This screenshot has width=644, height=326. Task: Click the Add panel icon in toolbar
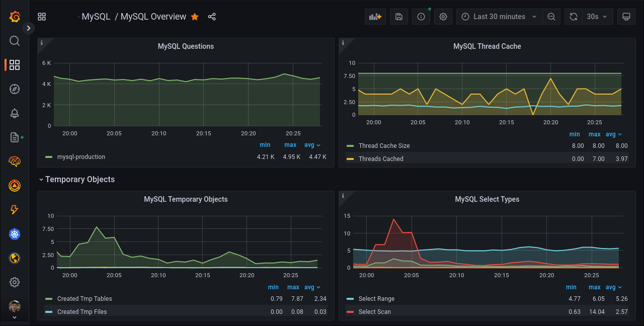click(375, 16)
